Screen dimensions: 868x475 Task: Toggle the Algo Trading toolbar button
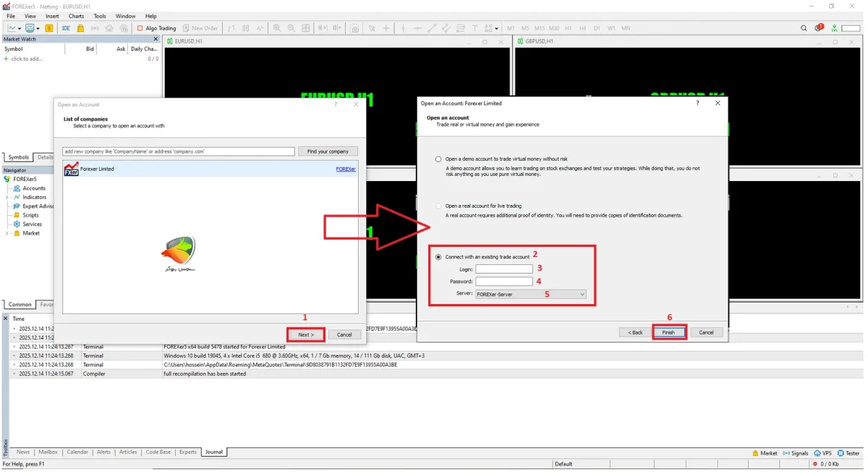(x=156, y=28)
